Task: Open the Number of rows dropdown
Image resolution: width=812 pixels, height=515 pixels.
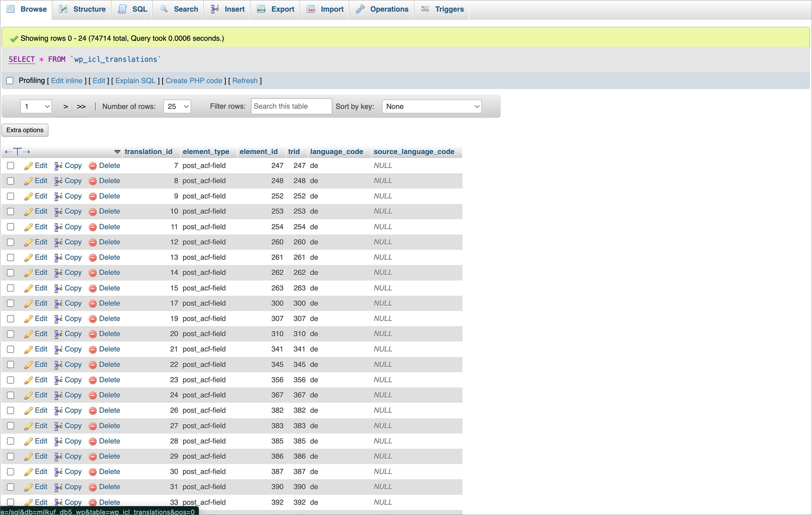Action: point(177,107)
